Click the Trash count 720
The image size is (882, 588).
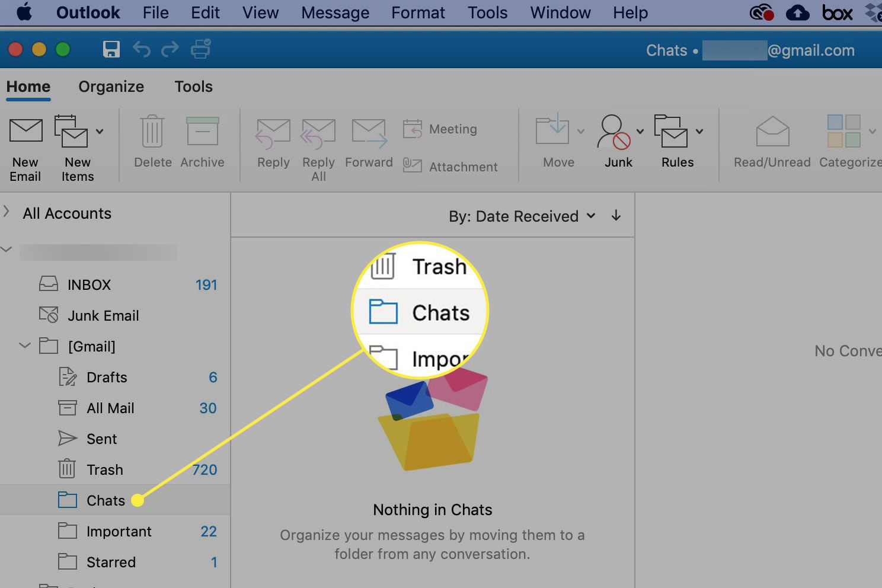coord(204,470)
